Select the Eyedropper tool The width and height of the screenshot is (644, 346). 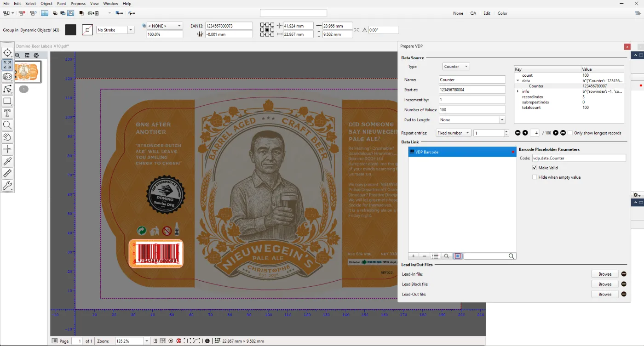pyautogui.click(x=7, y=161)
